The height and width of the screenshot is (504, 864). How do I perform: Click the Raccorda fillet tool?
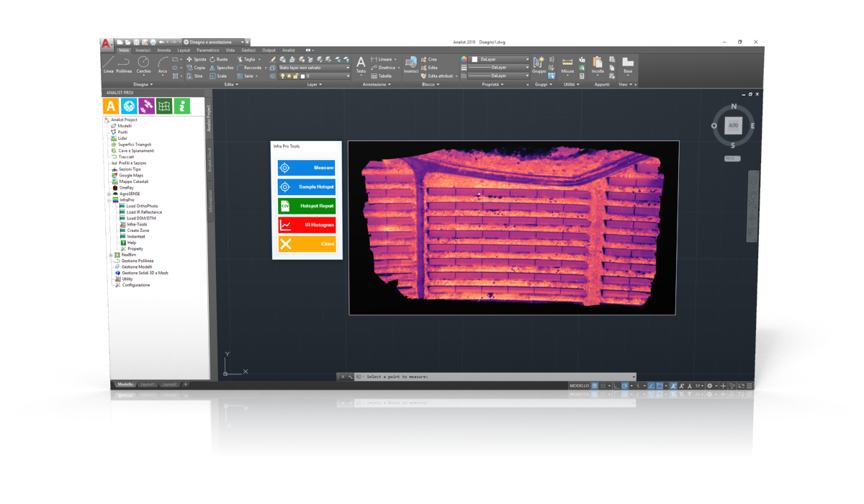point(249,67)
